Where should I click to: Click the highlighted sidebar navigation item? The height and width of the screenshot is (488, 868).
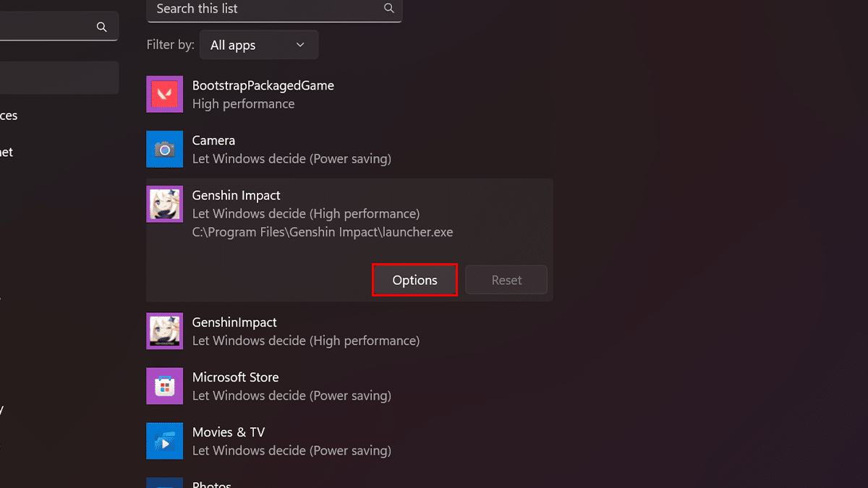tap(58, 77)
